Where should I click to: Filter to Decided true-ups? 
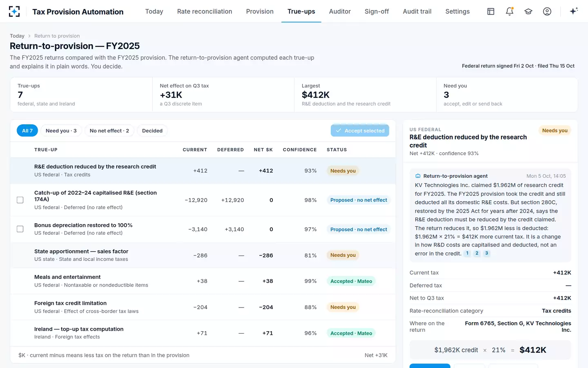(x=152, y=131)
